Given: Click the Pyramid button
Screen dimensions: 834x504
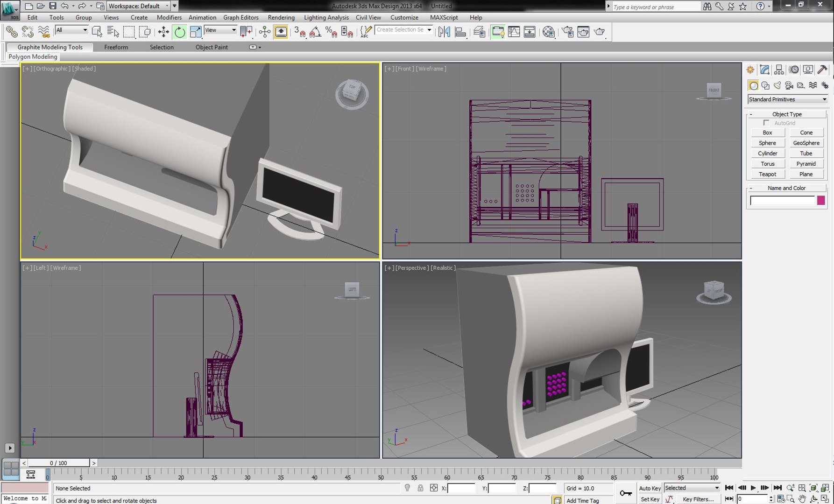Looking at the screenshot, I should tap(806, 164).
